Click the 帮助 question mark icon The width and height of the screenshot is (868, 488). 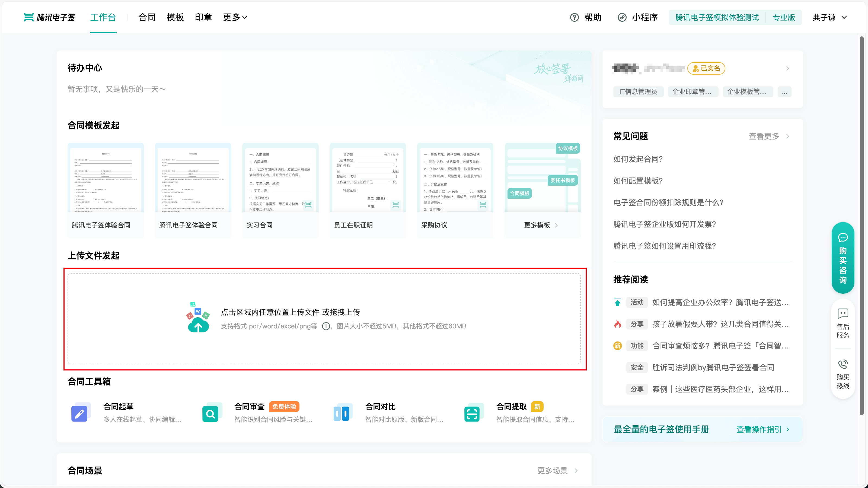click(x=574, y=17)
